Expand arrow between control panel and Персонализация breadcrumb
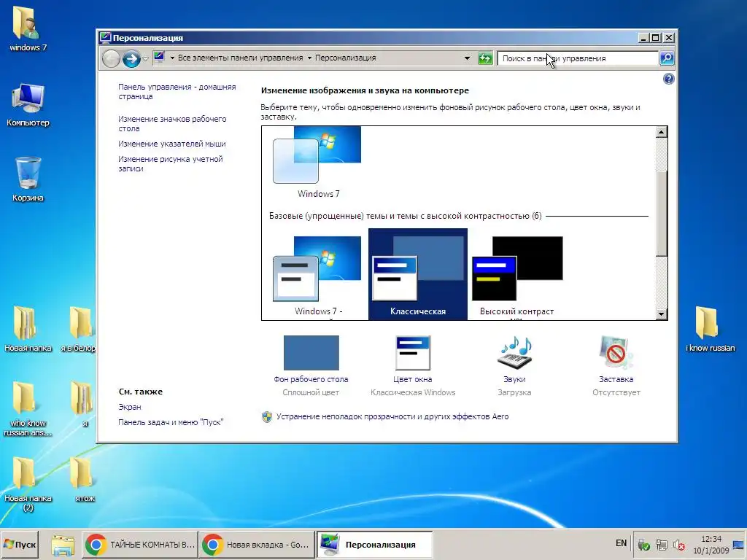The width and height of the screenshot is (747, 560). tap(309, 58)
